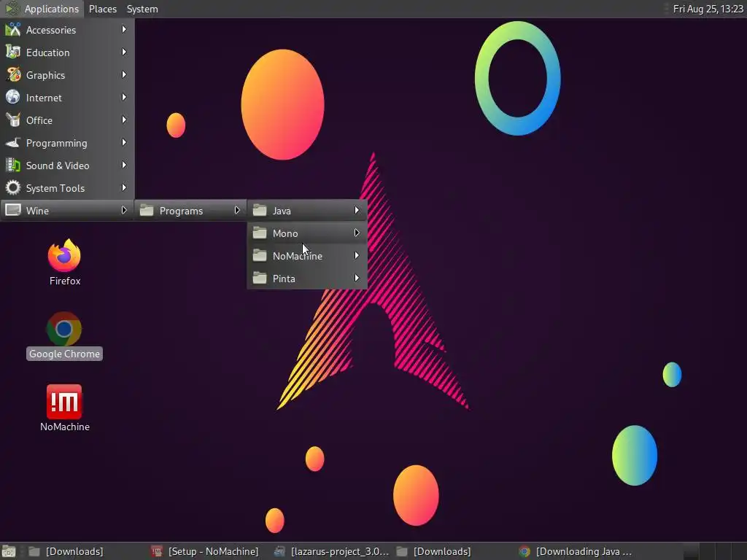Select the Pinta text label in submenu

click(284, 279)
